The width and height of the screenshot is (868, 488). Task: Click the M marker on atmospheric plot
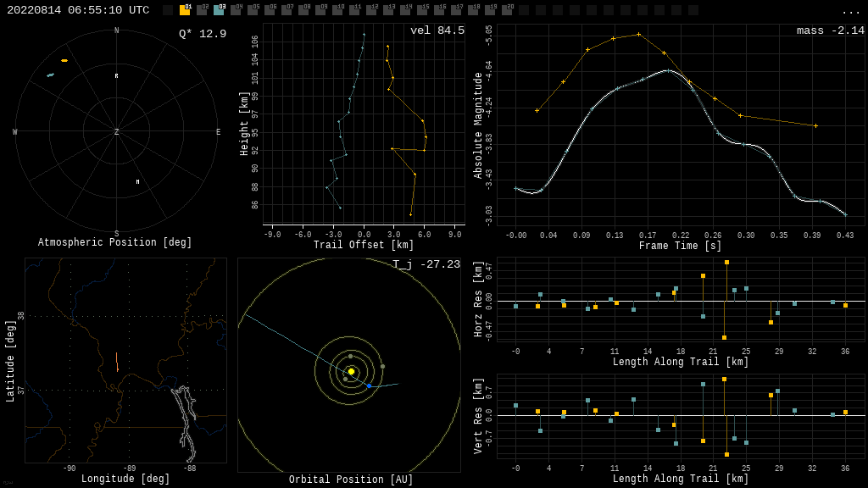click(x=137, y=181)
